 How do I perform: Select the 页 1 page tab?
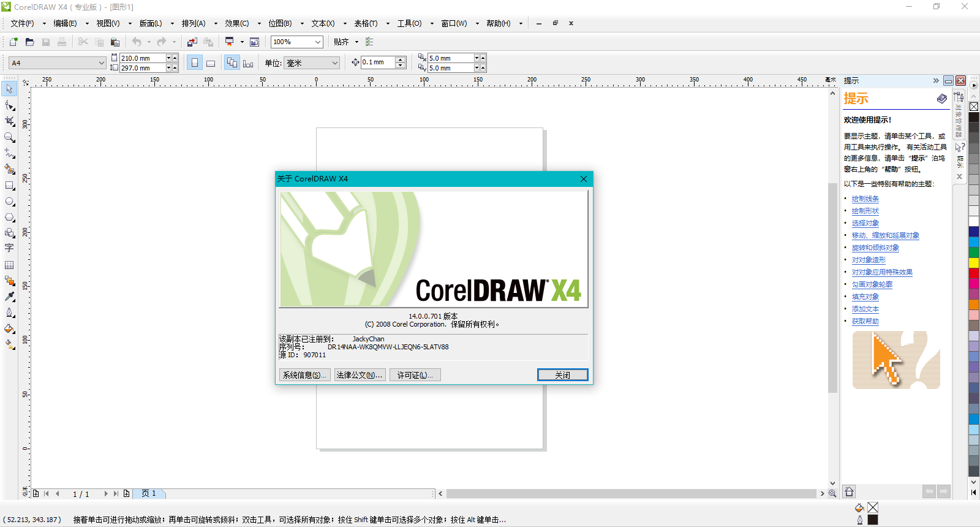(x=149, y=493)
